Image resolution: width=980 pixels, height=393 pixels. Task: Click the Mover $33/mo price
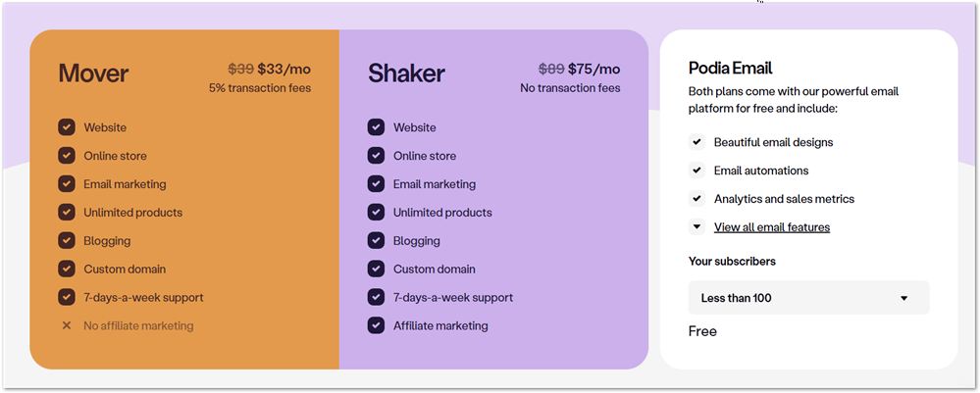tap(284, 69)
